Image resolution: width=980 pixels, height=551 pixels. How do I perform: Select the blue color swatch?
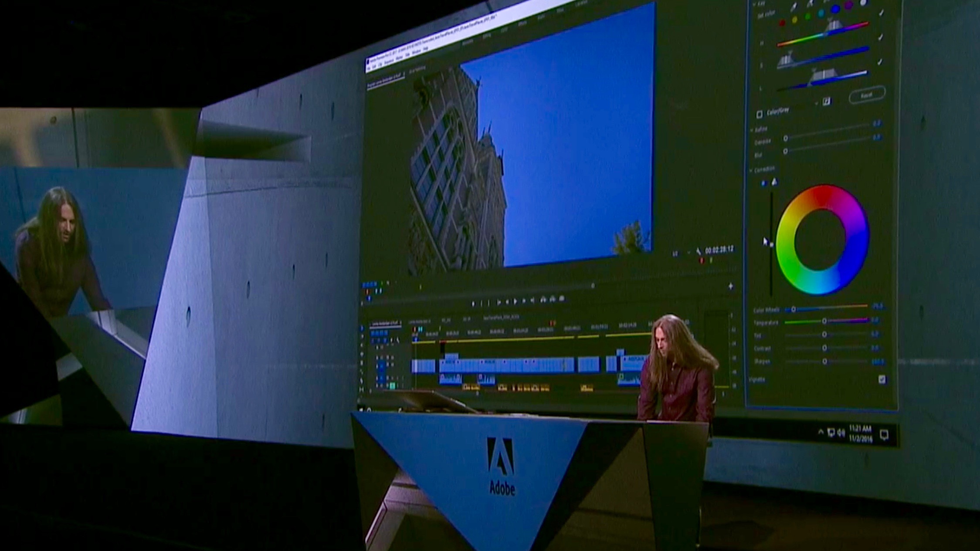[835, 9]
